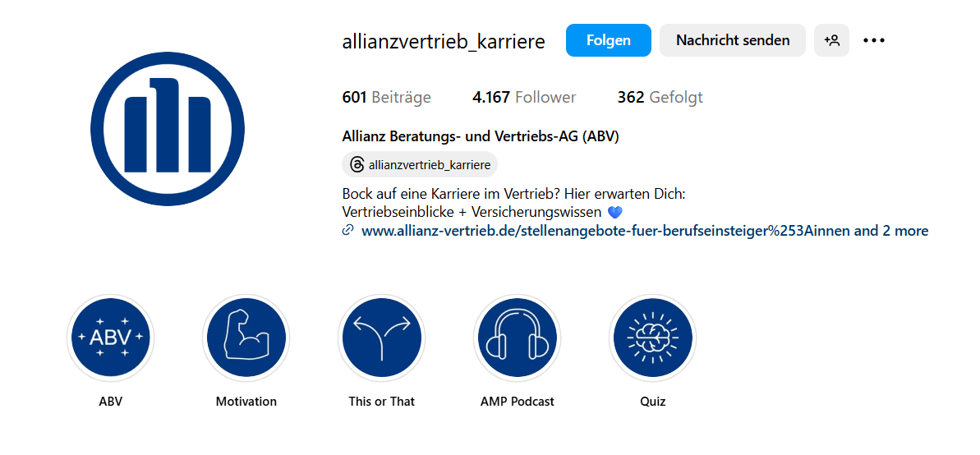Open the AMP Podcast headphones highlight
The image size is (980, 455).
517,338
